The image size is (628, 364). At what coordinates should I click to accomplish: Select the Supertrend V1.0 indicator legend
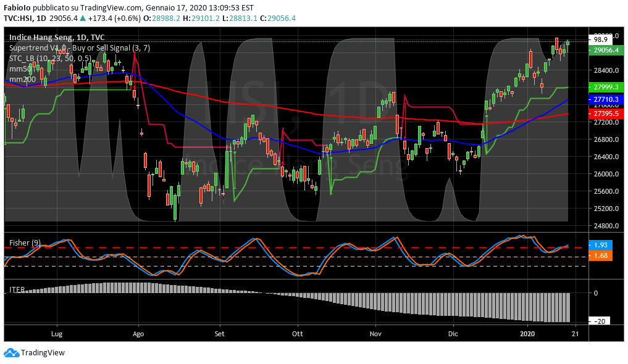click(x=79, y=48)
